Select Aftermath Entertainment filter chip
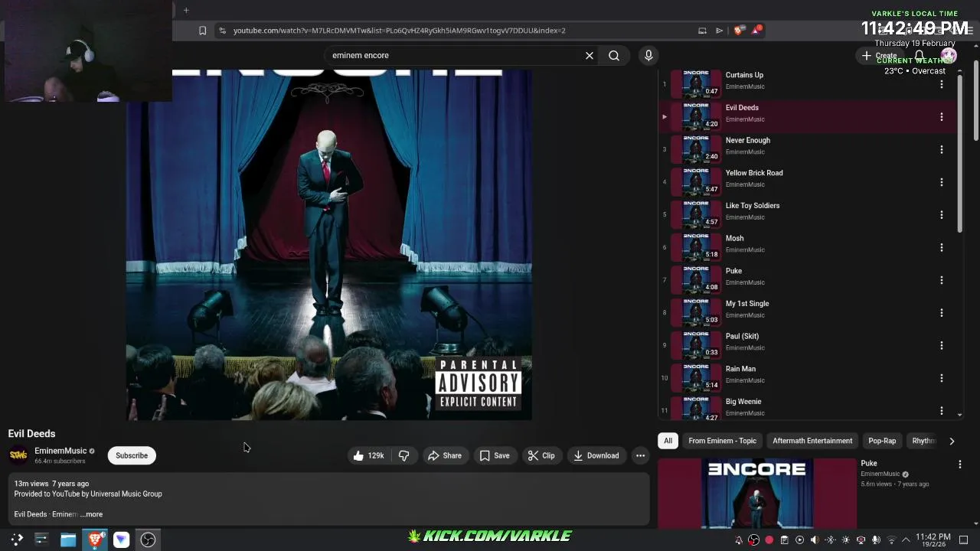 [x=812, y=441]
